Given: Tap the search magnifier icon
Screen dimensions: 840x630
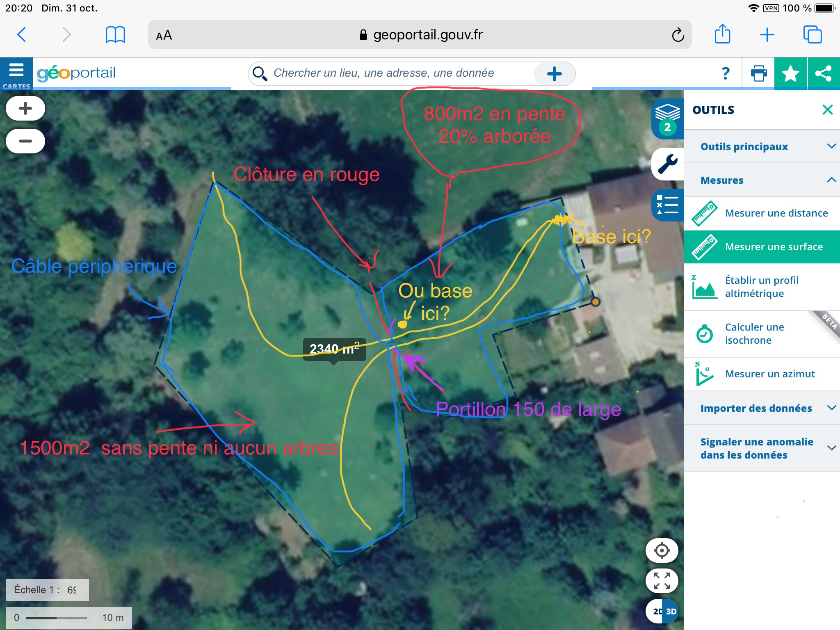Looking at the screenshot, I should (x=260, y=74).
